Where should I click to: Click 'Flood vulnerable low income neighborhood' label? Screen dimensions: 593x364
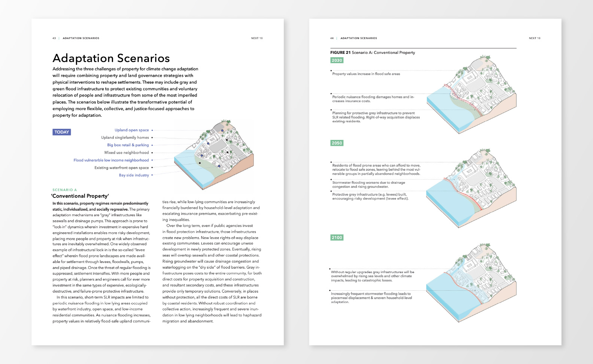coord(111,160)
